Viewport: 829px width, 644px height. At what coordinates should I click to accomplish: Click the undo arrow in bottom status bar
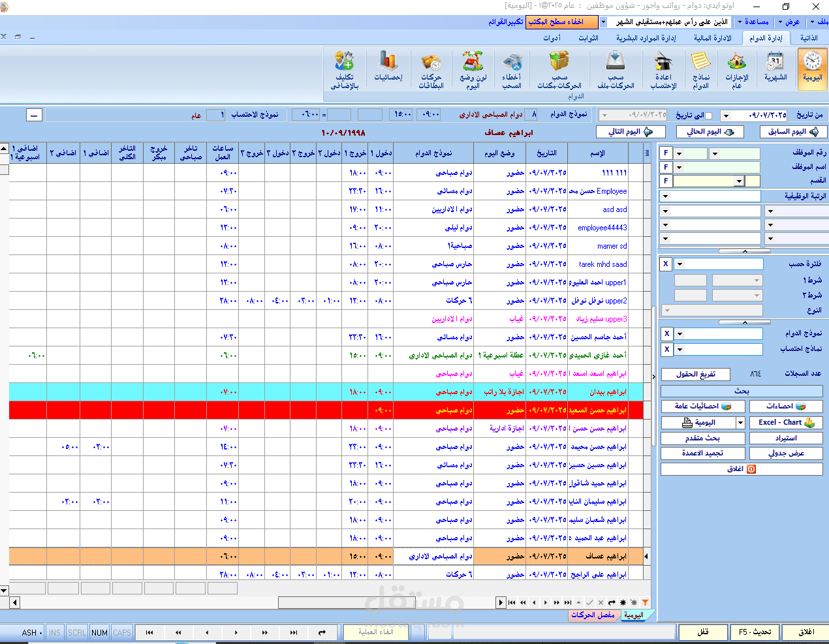(x=322, y=632)
